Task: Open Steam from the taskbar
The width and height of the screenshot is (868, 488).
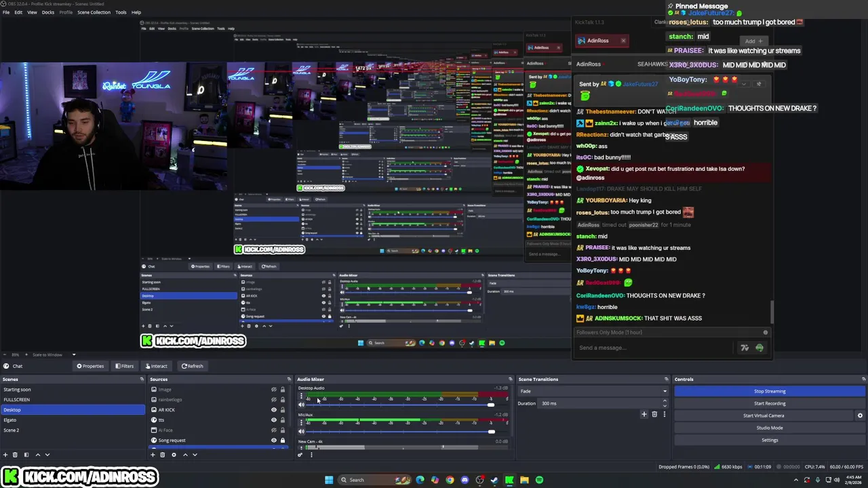Action: tap(494, 480)
